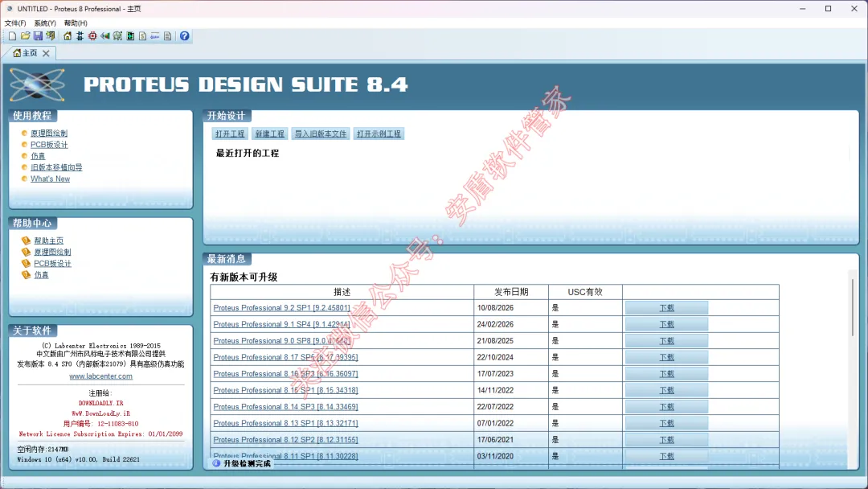
Task: Open the 系统(Y) menu
Action: [45, 23]
